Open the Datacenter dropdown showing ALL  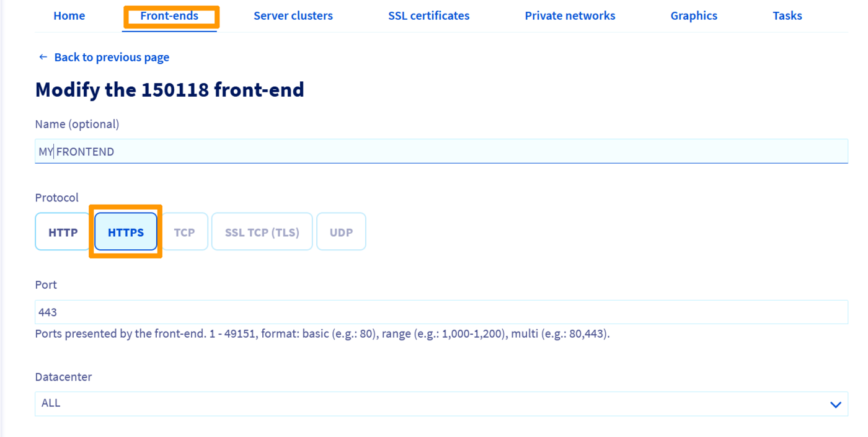point(441,404)
